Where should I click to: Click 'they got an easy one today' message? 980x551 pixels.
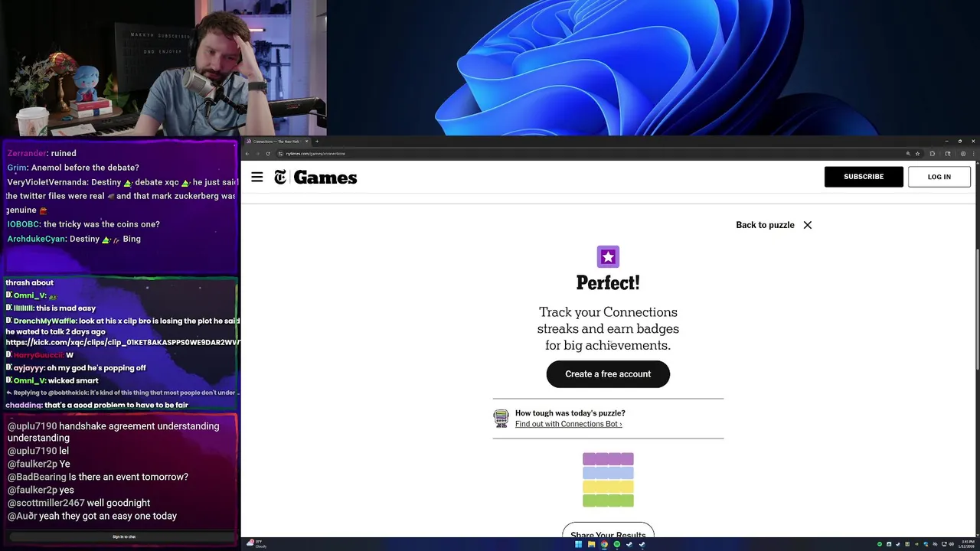[x=92, y=516]
